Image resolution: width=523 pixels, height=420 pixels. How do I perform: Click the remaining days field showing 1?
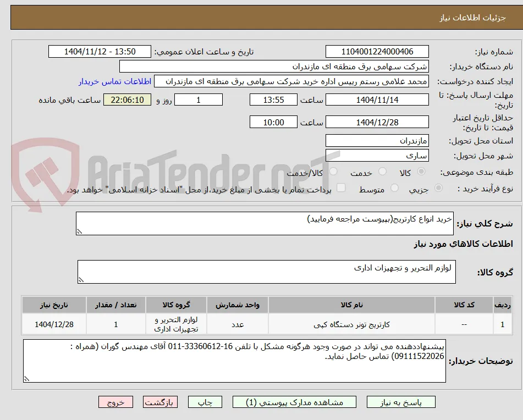(199, 100)
